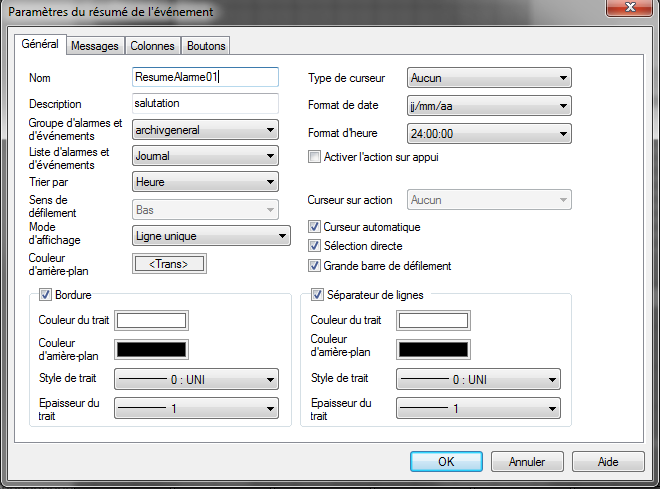Confirm settings with the OK button
Viewport: 660px width, 489px height.
click(x=446, y=462)
